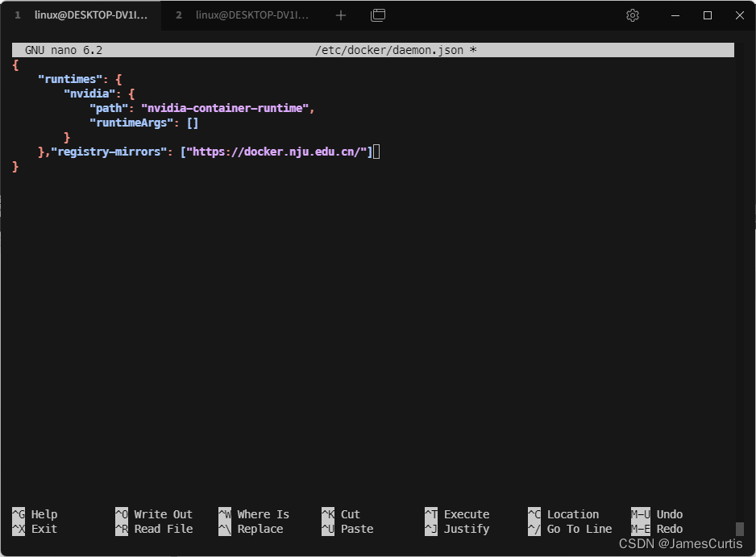Image resolution: width=756 pixels, height=557 pixels.
Task: Click the "registry-mirrors" key
Action: tap(109, 152)
